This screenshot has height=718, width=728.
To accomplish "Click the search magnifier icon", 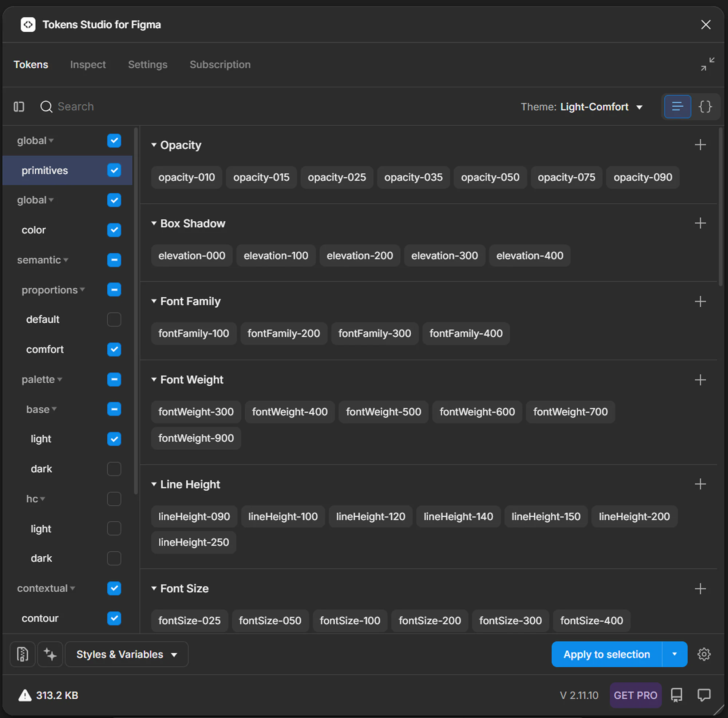I will pos(46,107).
